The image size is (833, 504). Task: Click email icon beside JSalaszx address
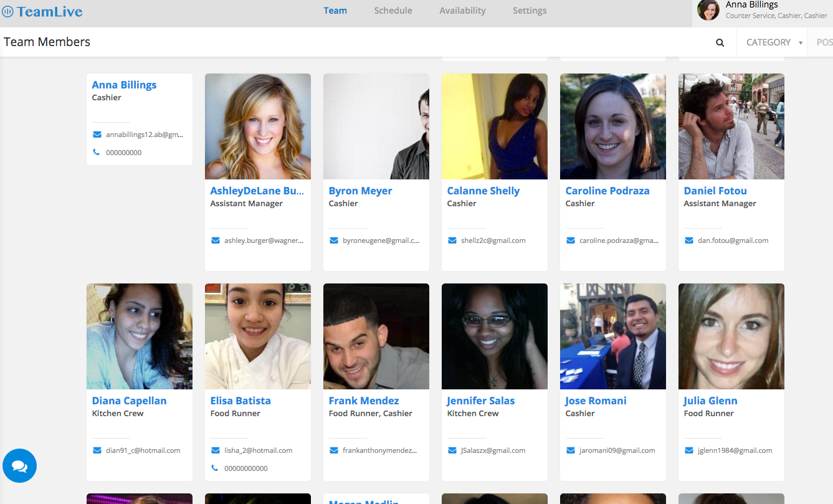[x=452, y=450]
